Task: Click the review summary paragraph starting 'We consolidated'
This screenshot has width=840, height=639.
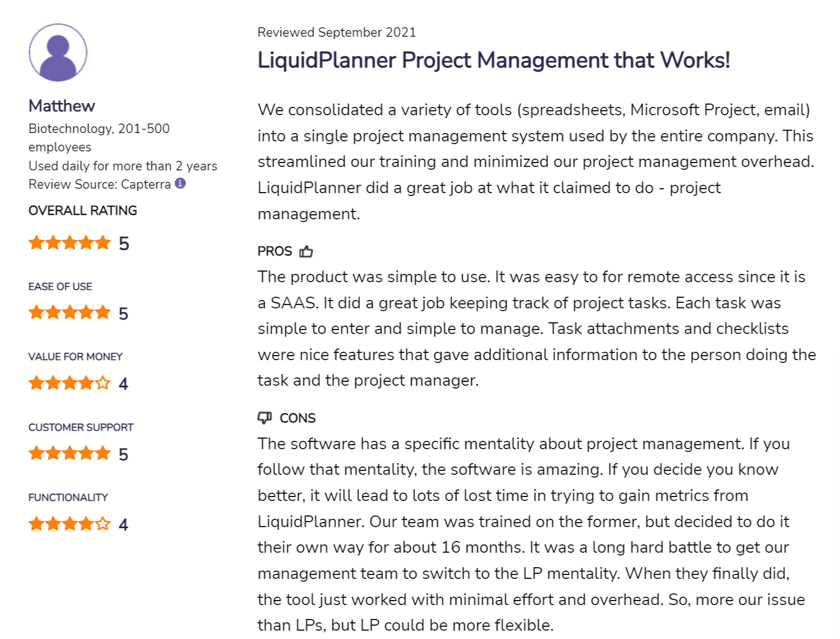Action: [x=536, y=161]
